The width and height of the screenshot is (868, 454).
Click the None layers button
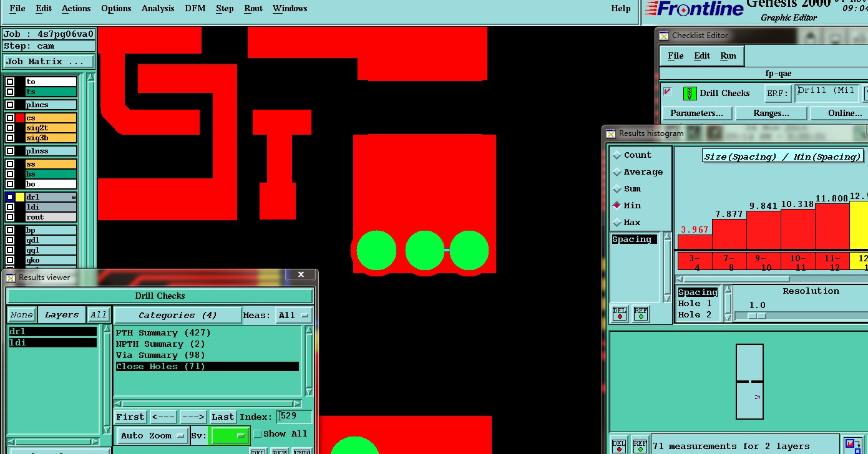coord(21,316)
